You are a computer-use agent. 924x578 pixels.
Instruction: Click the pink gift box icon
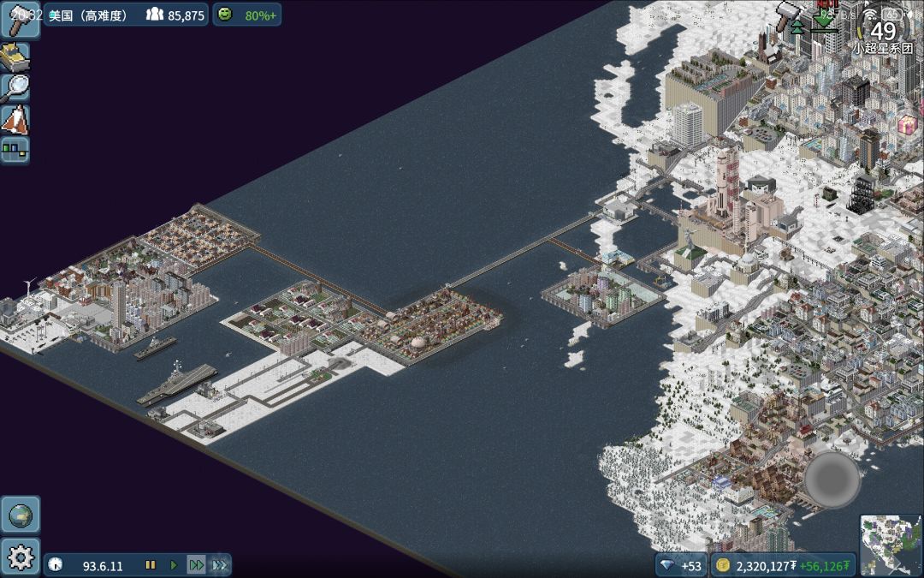pos(907,124)
